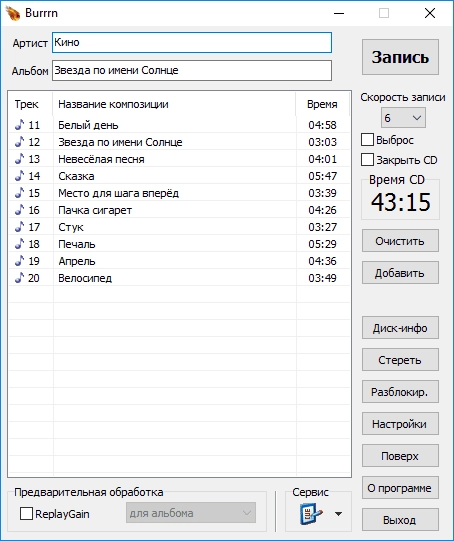Screen dimensions: 454x541
Task: Click the 04:26 duration cell
Action: click(x=322, y=210)
